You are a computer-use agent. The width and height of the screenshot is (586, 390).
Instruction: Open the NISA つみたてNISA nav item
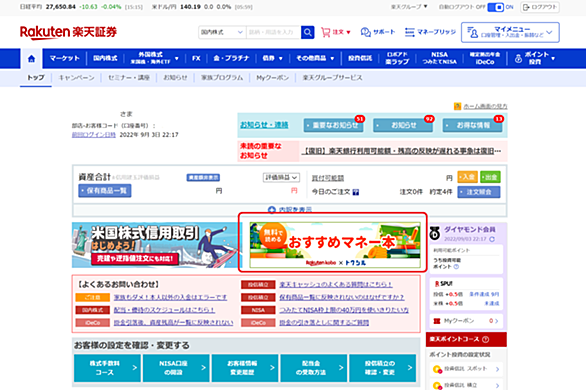point(440,58)
